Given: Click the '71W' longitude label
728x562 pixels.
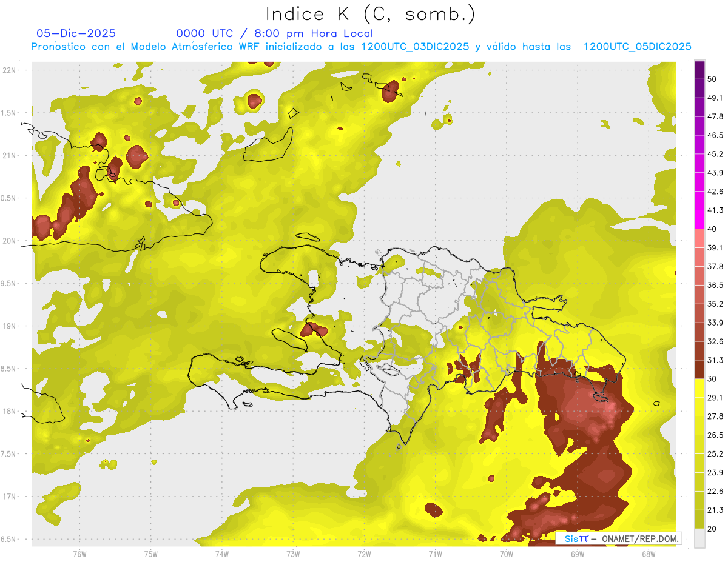Looking at the screenshot, I should (435, 554).
